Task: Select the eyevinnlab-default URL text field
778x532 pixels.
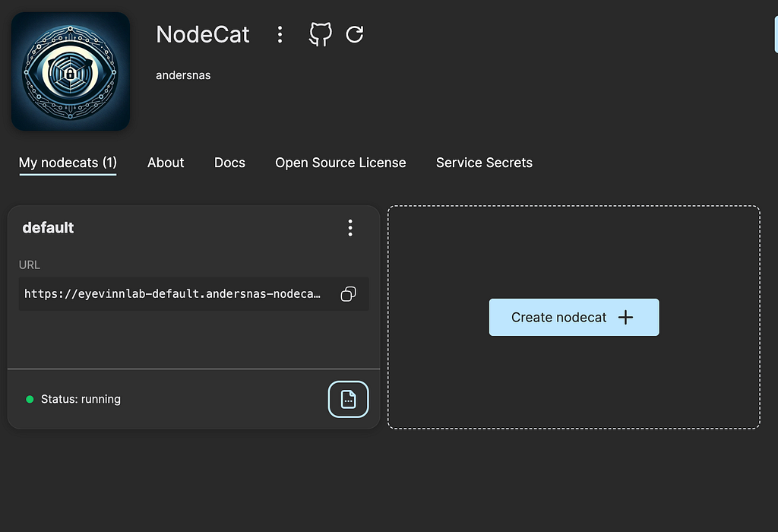Action: [194, 294]
